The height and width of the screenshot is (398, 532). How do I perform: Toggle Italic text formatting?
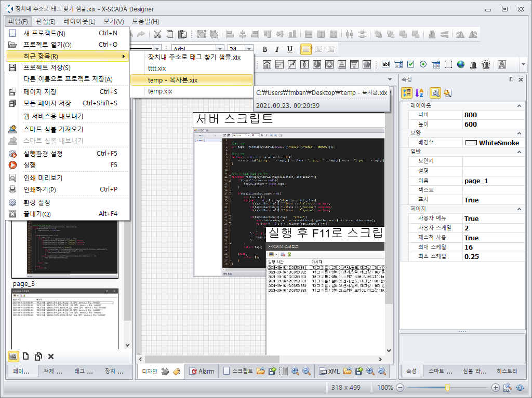click(277, 49)
